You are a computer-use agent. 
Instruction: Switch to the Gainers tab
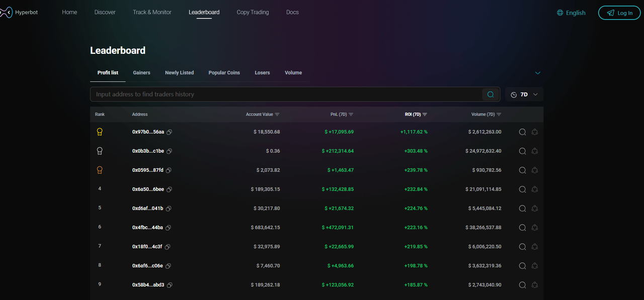[141, 73]
